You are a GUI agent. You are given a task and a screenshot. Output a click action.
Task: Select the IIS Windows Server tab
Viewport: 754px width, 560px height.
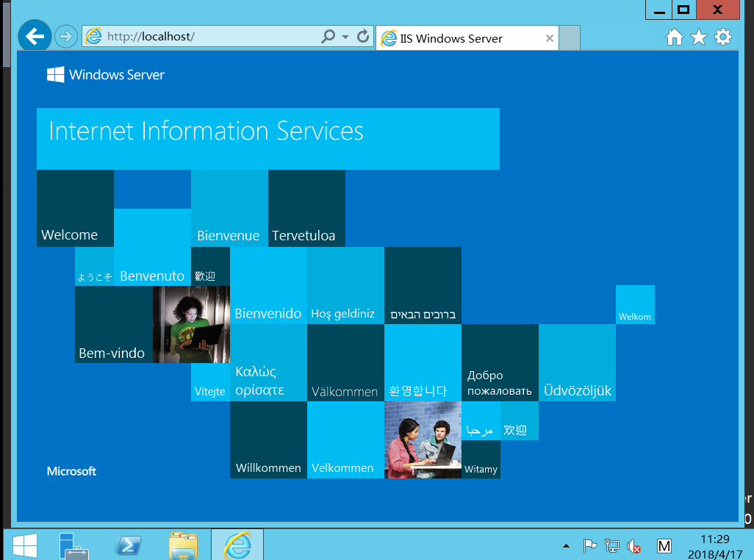point(467,38)
